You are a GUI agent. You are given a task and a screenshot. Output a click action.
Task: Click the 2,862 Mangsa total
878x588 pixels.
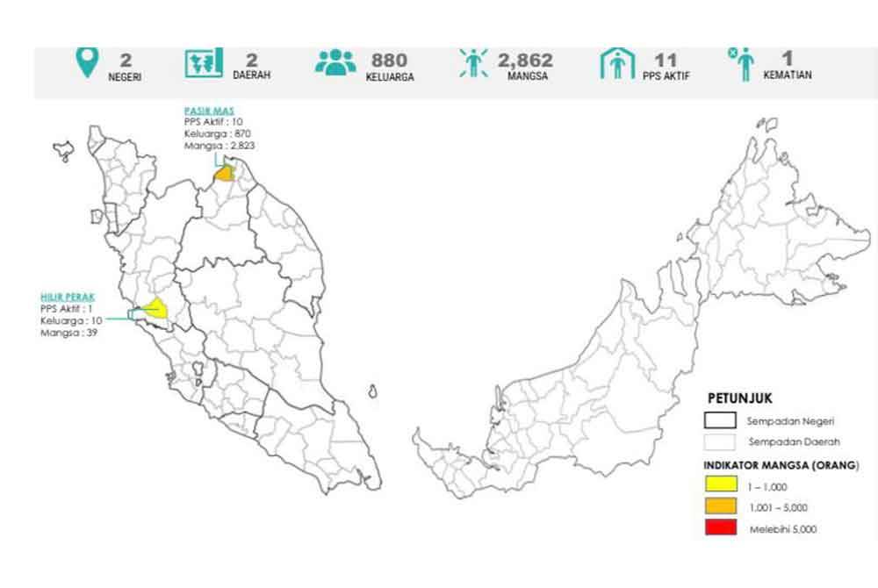525,61
